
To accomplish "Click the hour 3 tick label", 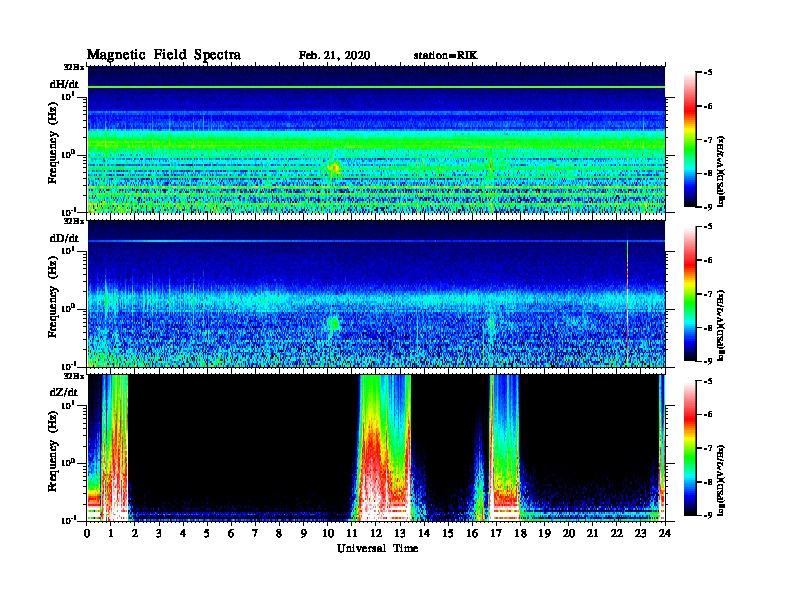I will point(160,533).
